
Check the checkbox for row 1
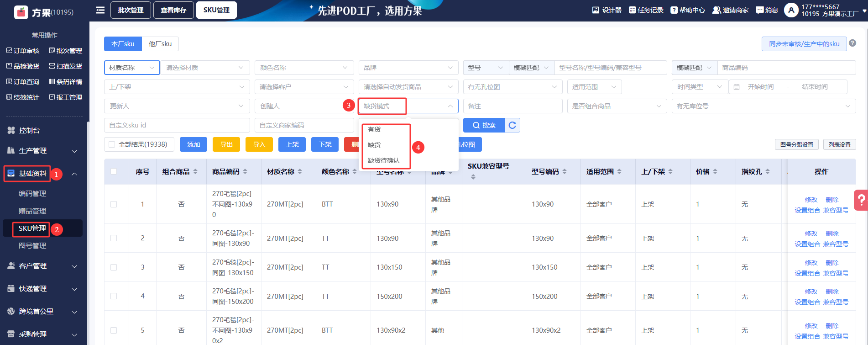click(114, 204)
